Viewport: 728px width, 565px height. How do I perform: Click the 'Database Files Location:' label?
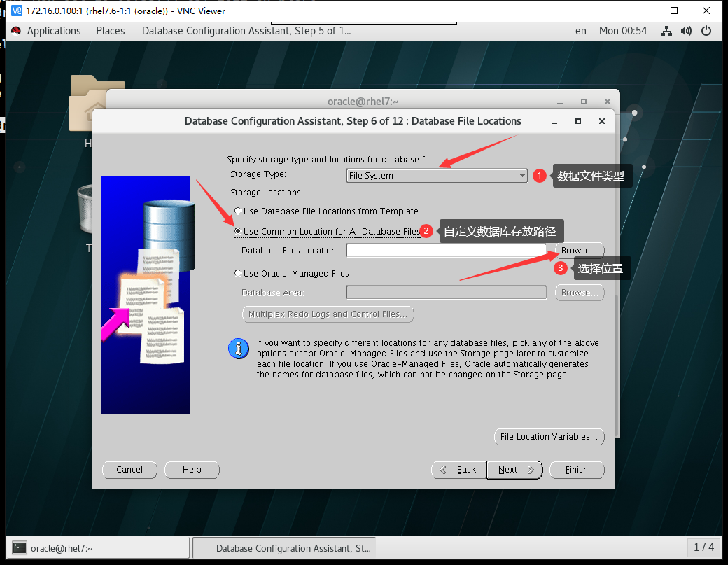(x=290, y=250)
